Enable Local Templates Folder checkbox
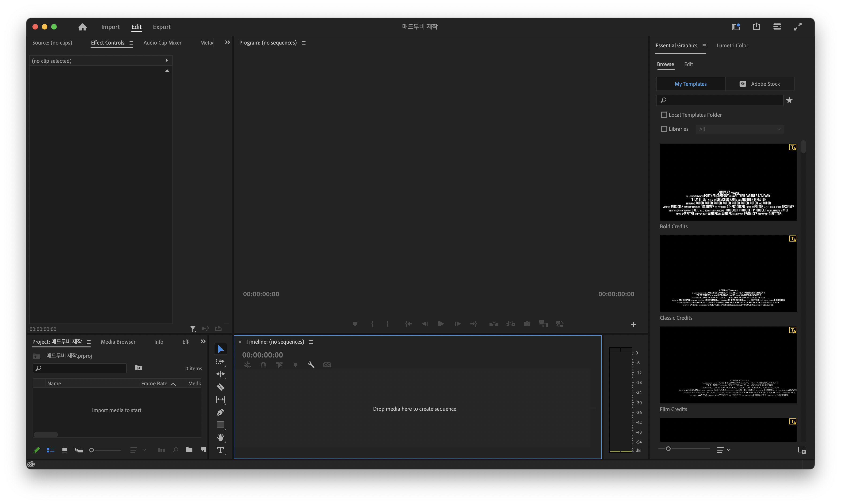The image size is (841, 504). coord(664,115)
